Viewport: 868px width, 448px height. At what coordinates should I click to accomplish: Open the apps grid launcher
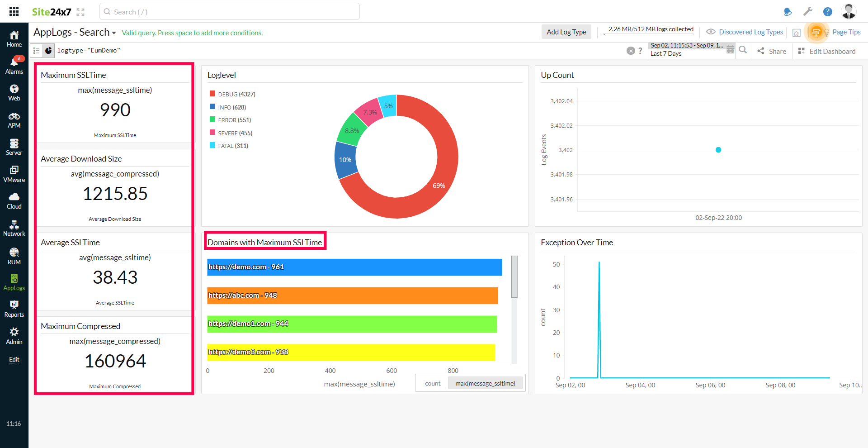pyautogui.click(x=14, y=11)
